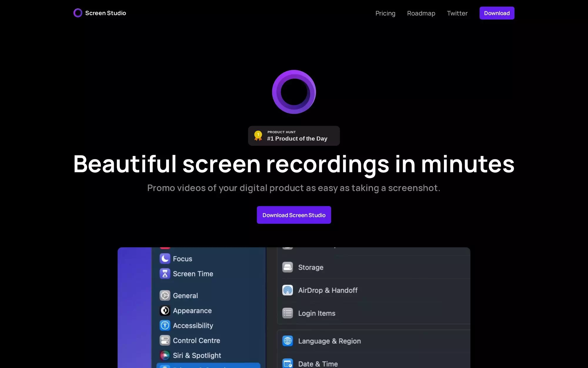Click Download Screen Studio button
This screenshot has height=368, width=588.
[294, 215]
